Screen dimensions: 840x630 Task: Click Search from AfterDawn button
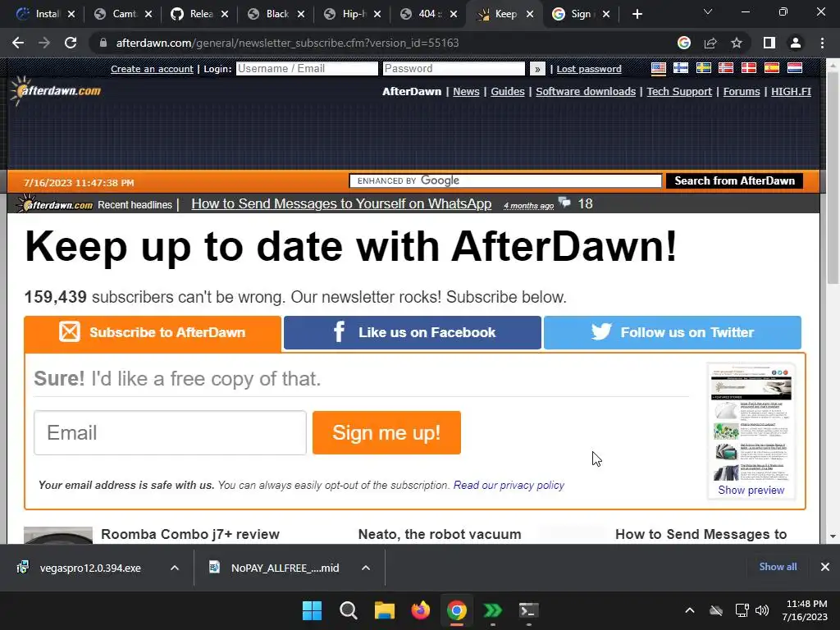(734, 181)
